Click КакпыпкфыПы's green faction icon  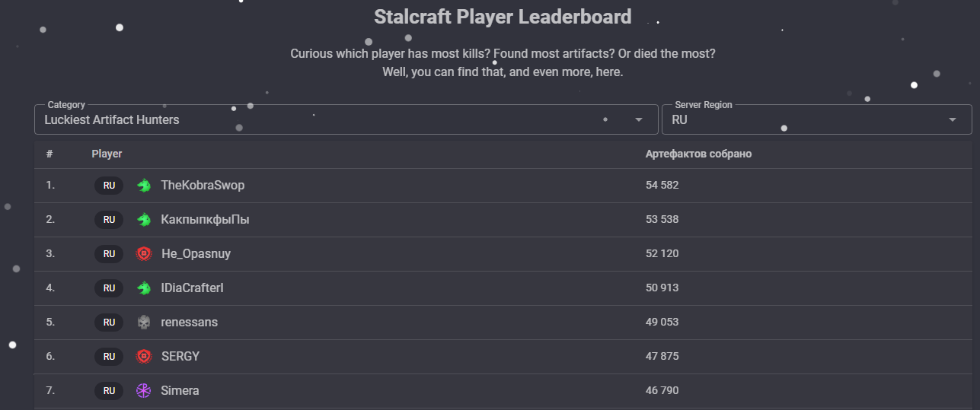click(x=144, y=220)
